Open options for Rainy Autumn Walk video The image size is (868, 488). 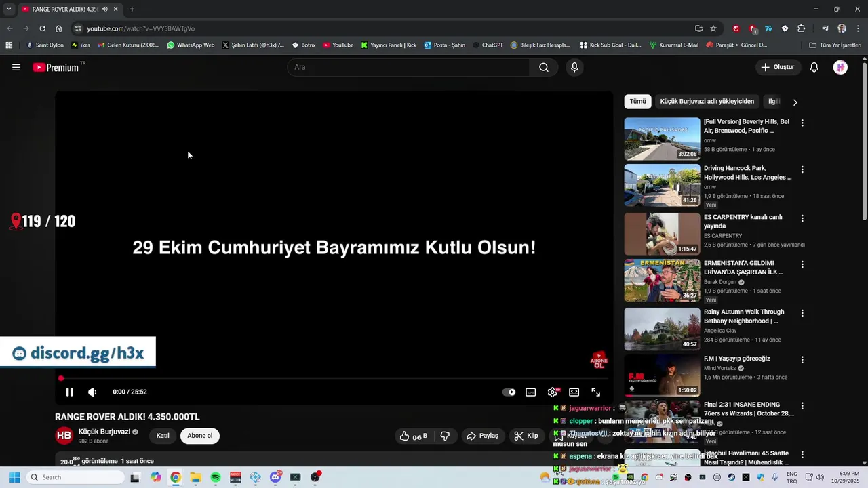802,313
